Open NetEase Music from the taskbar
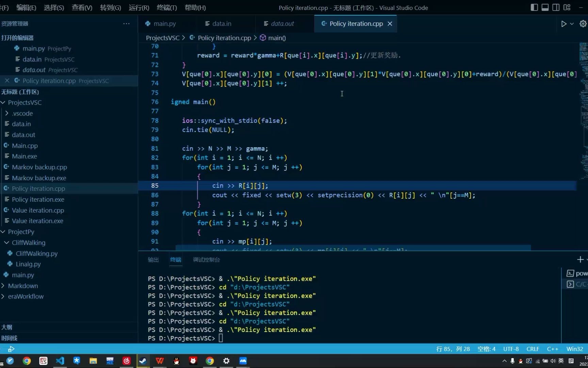This screenshot has height=368, width=588. coord(127,361)
